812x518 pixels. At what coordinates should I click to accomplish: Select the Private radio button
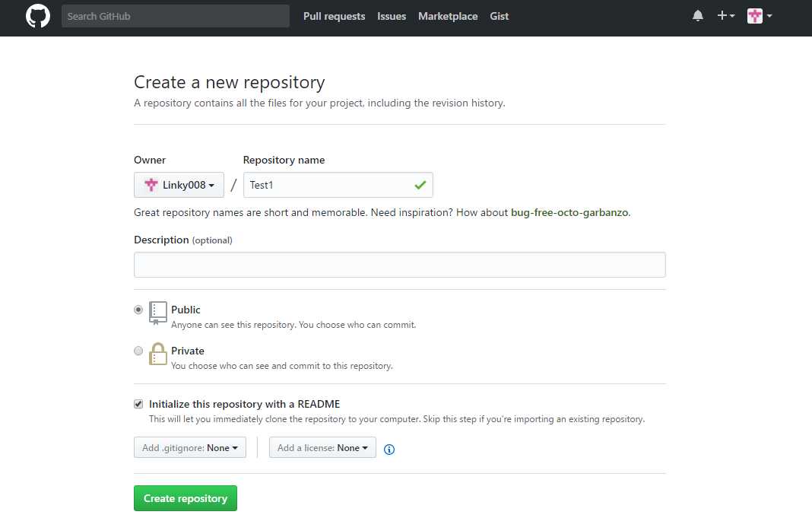tap(138, 351)
